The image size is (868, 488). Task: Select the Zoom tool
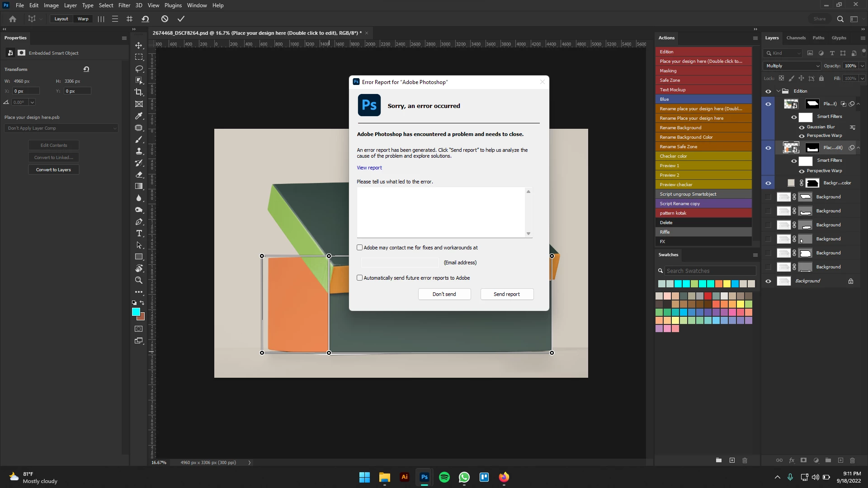[139, 280]
